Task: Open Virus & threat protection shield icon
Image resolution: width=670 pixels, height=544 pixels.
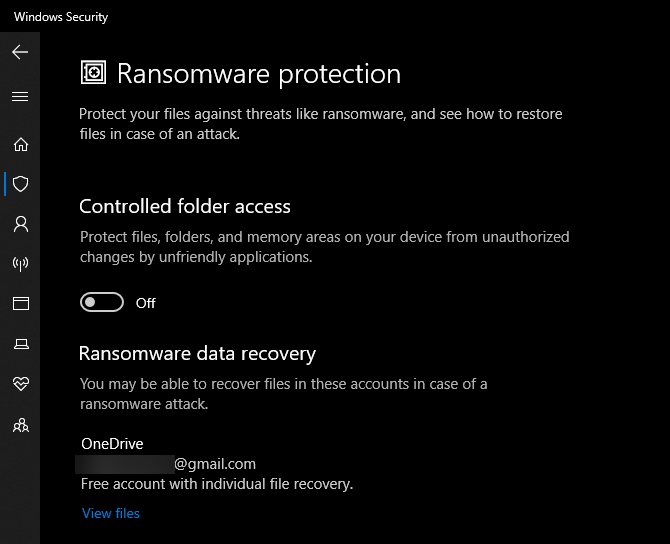Action: [x=21, y=184]
